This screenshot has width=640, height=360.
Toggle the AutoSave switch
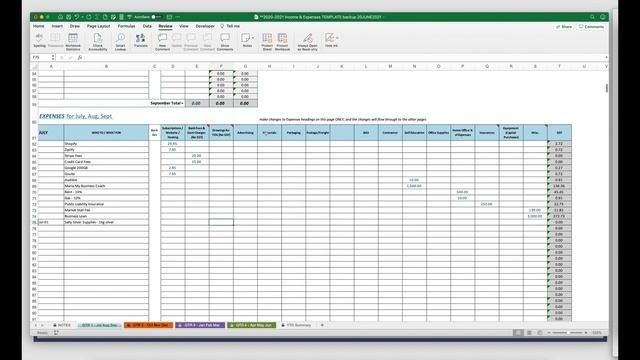click(156, 17)
